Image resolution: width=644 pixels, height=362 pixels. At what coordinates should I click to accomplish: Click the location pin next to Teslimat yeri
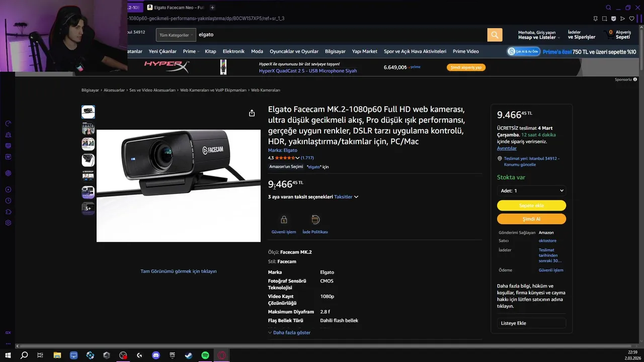(x=500, y=158)
